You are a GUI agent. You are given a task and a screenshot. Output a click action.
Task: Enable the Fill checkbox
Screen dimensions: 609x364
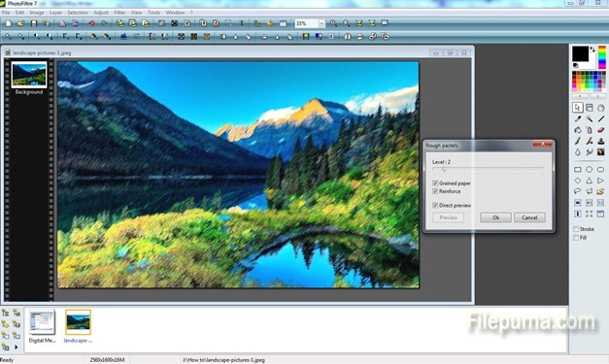[576, 238]
